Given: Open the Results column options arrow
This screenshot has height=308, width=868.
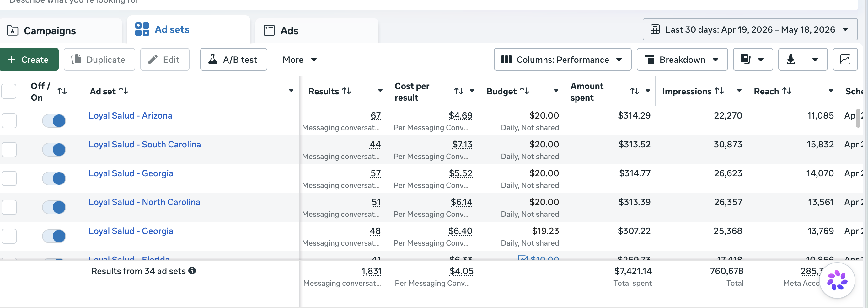Looking at the screenshot, I should (380, 91).
